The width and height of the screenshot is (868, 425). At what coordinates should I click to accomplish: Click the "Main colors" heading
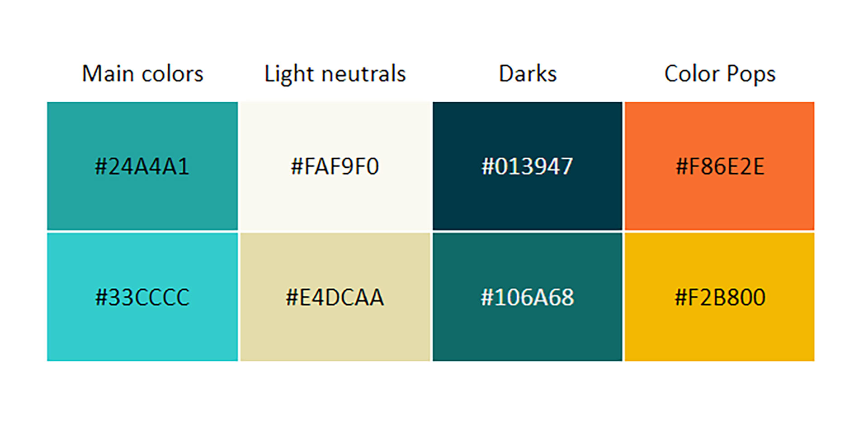click(x=142, y=74)
